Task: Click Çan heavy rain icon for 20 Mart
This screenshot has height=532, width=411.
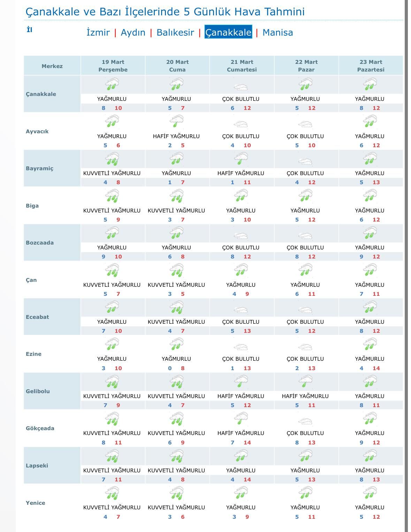Action: (x=176, y=270)
